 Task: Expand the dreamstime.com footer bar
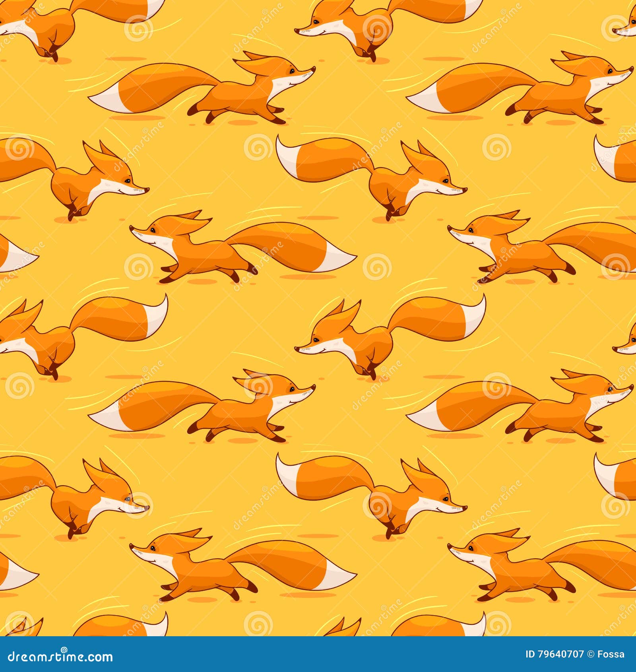pos(318,657)
